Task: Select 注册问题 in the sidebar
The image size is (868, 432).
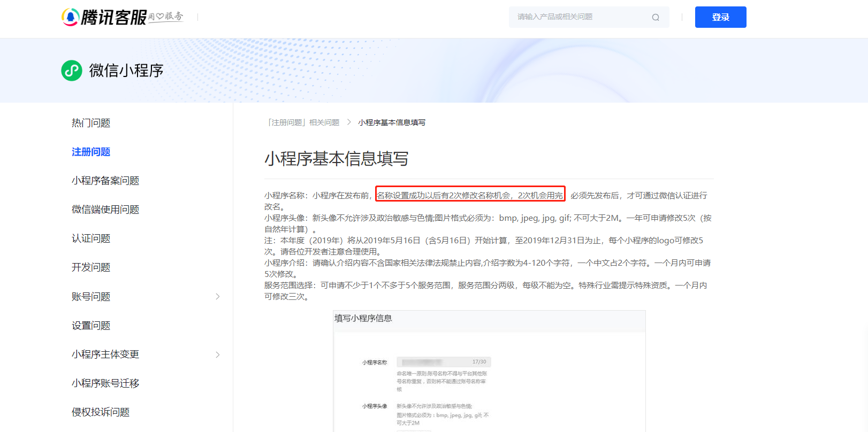Action: point(91,152)
